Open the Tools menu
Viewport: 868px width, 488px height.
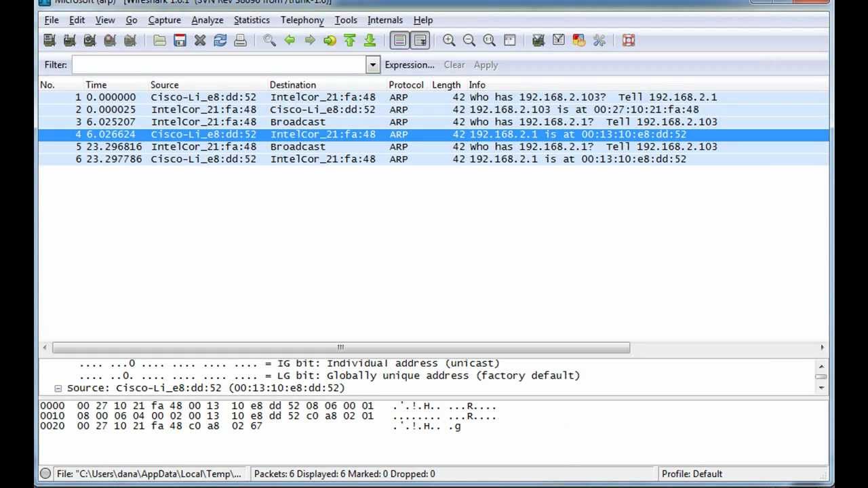346,20
